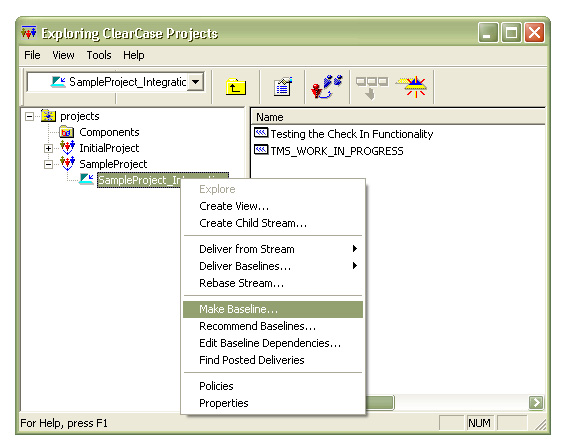Viewport: 567px width, 444px height.
Task: Choose Create View... from context menu
Action: pos(273,206)
